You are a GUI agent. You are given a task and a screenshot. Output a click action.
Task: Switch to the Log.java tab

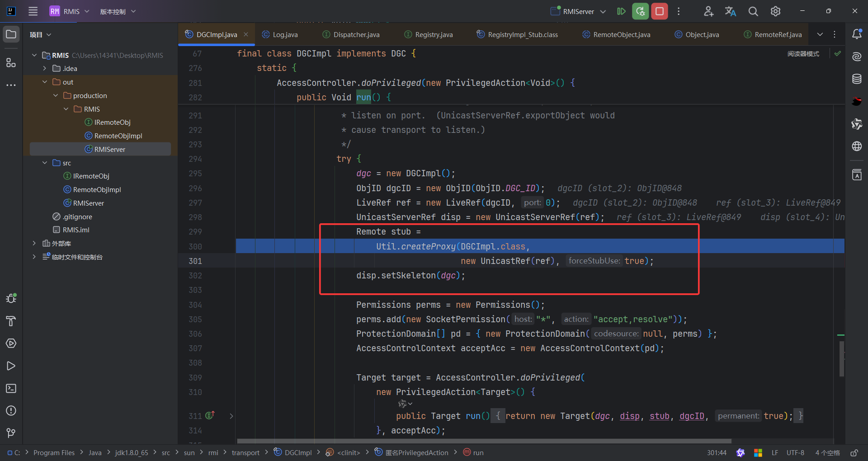coord(280,34)
